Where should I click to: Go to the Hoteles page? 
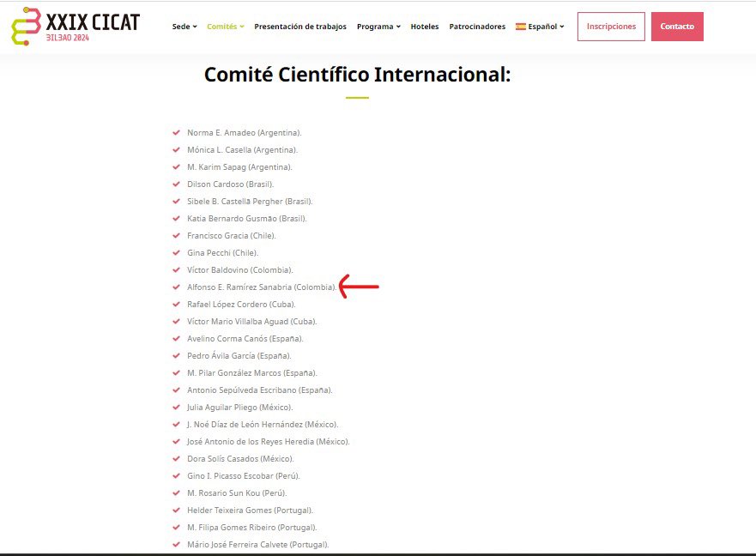coord(425,27)
